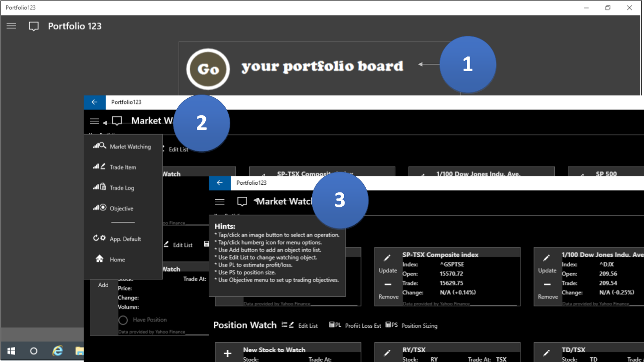Click the Trade value "209.54"
644x362 pixels.
coord(608,283)
